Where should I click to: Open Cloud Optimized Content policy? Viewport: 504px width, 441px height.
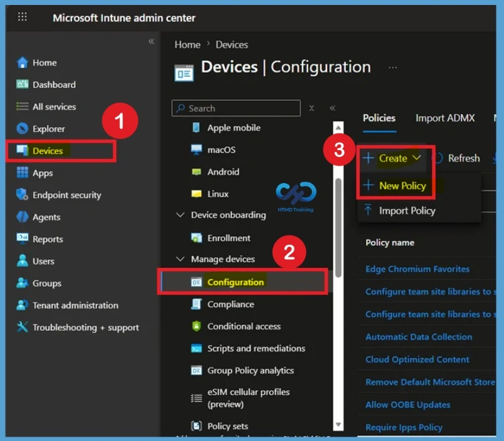click(x=418, y=359)
